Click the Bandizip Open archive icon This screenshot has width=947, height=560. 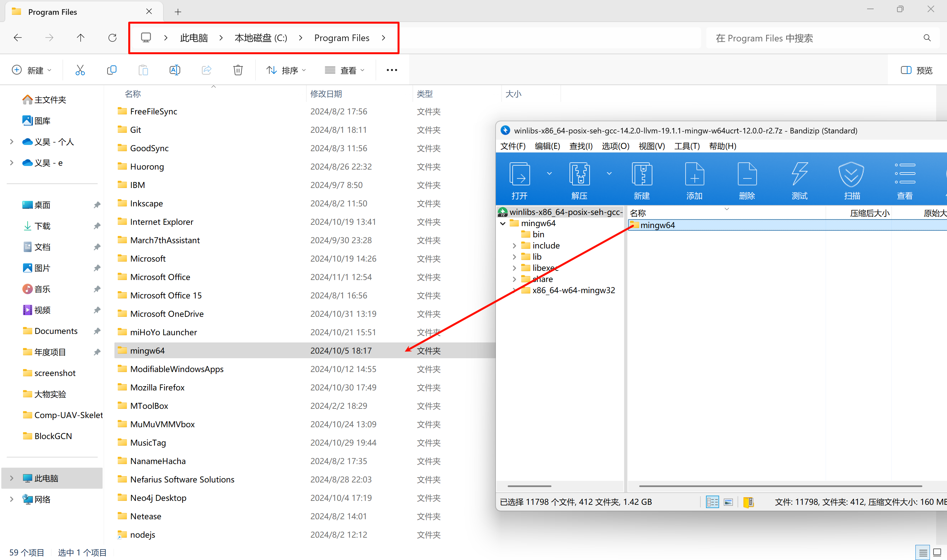tap(520, 174)
